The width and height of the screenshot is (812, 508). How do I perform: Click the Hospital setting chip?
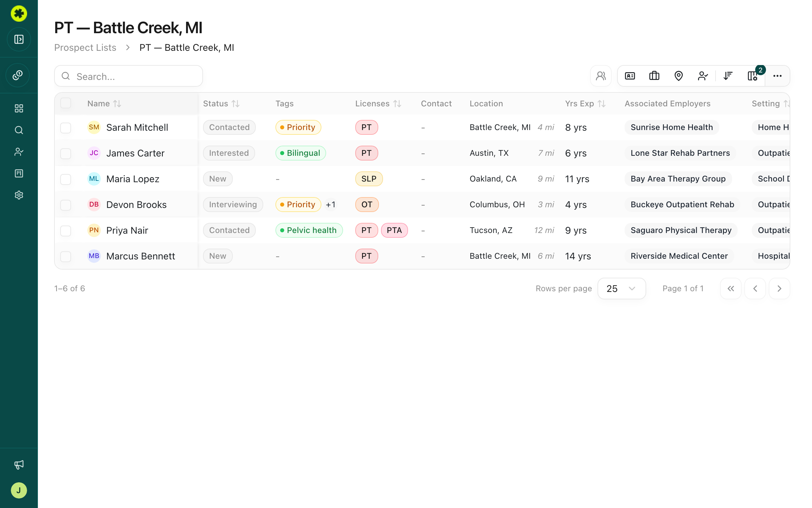coord(771,256)
